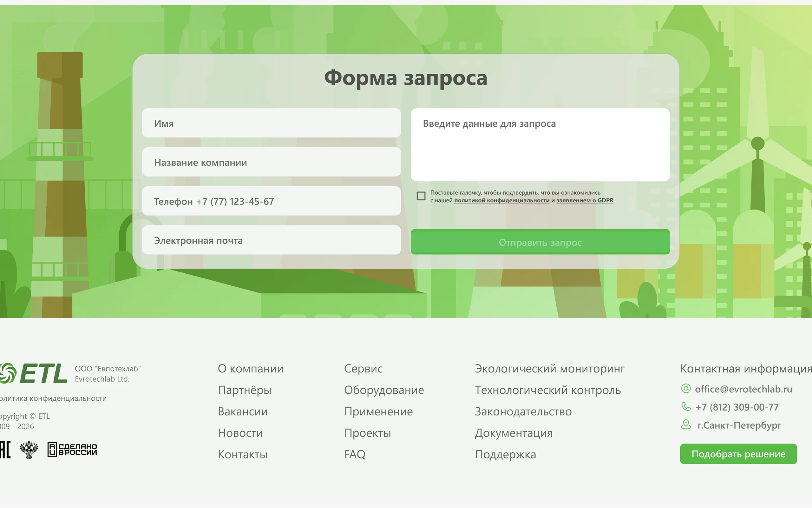812x508 pixels.
Task: Open Технологический контроль link
Action: pos(548,390)
